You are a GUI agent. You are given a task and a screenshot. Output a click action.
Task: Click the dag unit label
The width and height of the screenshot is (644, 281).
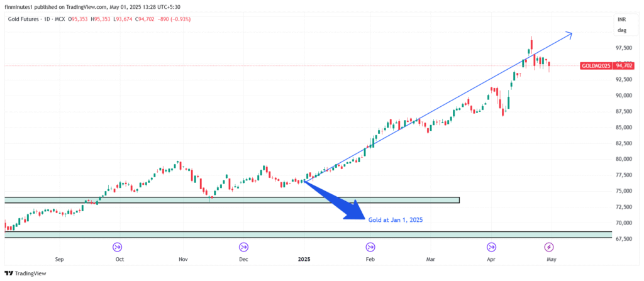click(x=622, y=30)
